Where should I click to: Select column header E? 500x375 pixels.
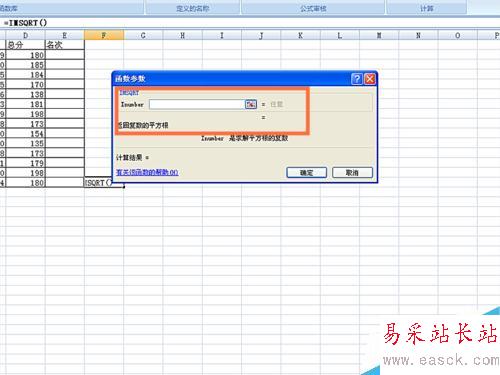64,35
